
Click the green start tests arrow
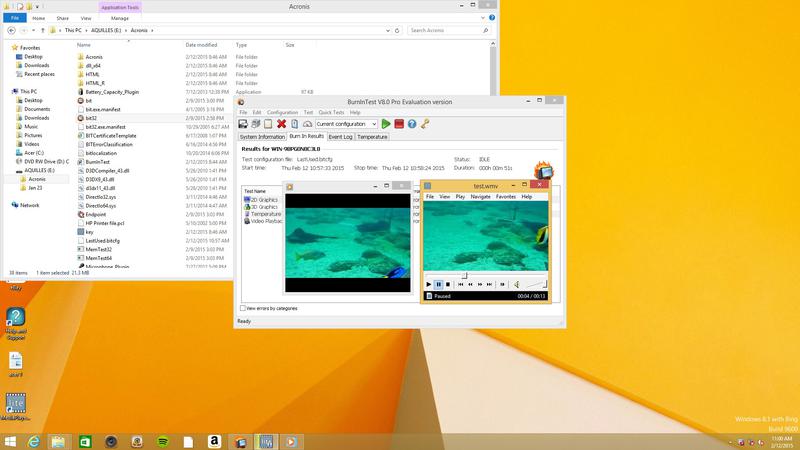tap(386, 124)
